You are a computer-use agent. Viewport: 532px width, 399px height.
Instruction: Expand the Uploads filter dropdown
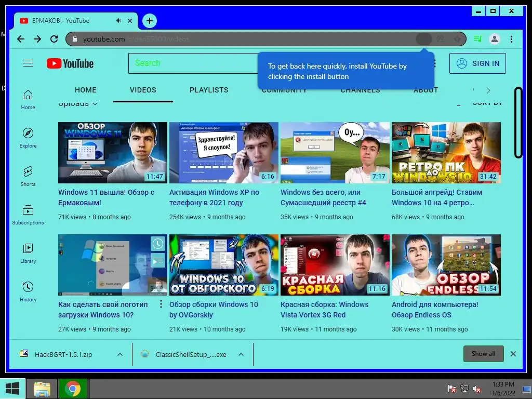click(78, 103)
